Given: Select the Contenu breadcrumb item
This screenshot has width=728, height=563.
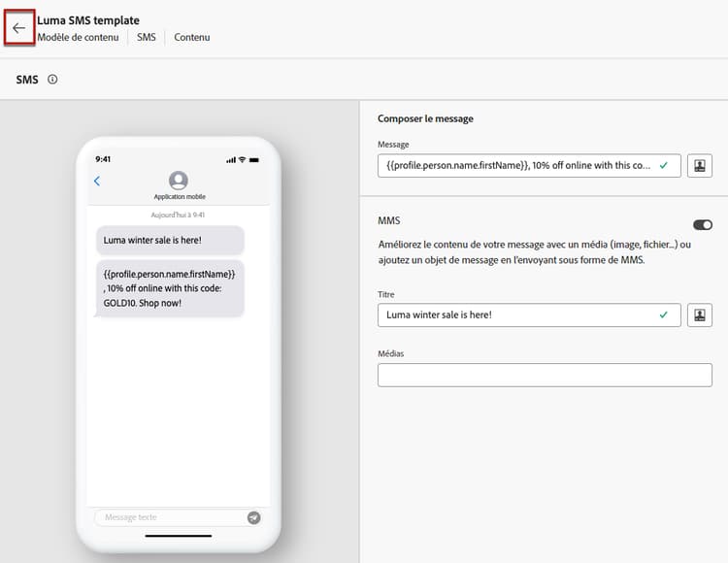Looking at the screenshot, I should click(x=192, y=37).
